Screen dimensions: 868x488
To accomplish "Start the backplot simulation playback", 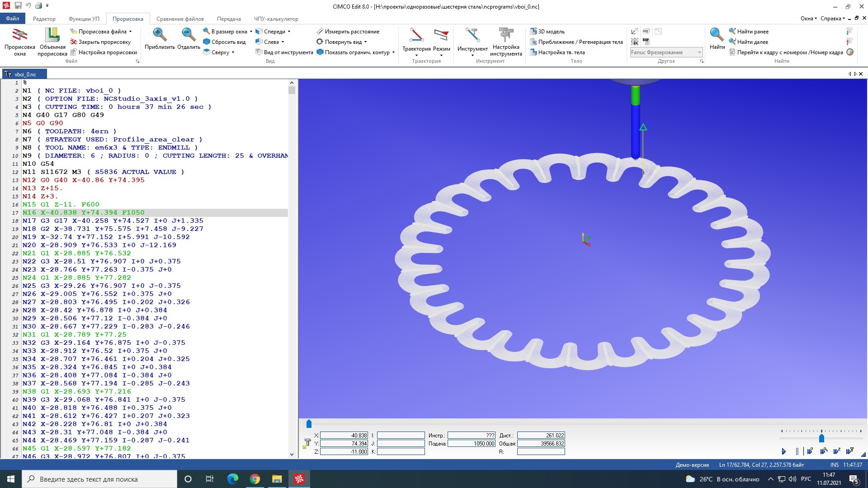I will (x=784, y=451).
